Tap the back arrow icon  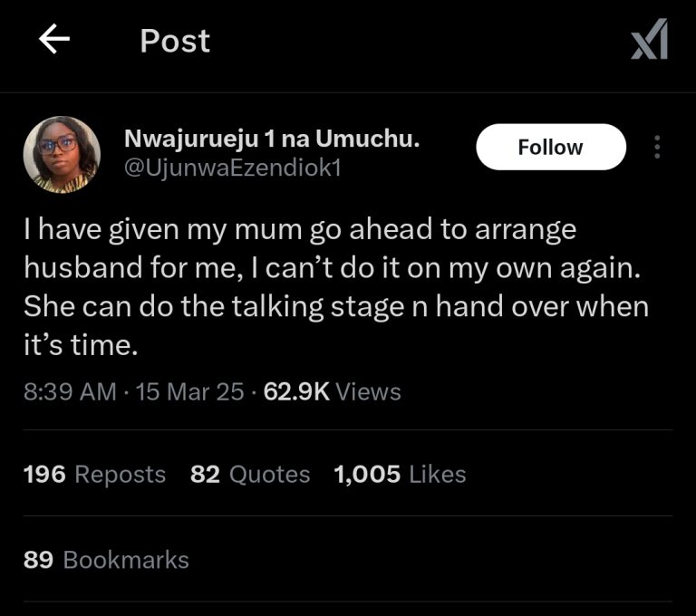pyautogui.click(x=54, y=41)
